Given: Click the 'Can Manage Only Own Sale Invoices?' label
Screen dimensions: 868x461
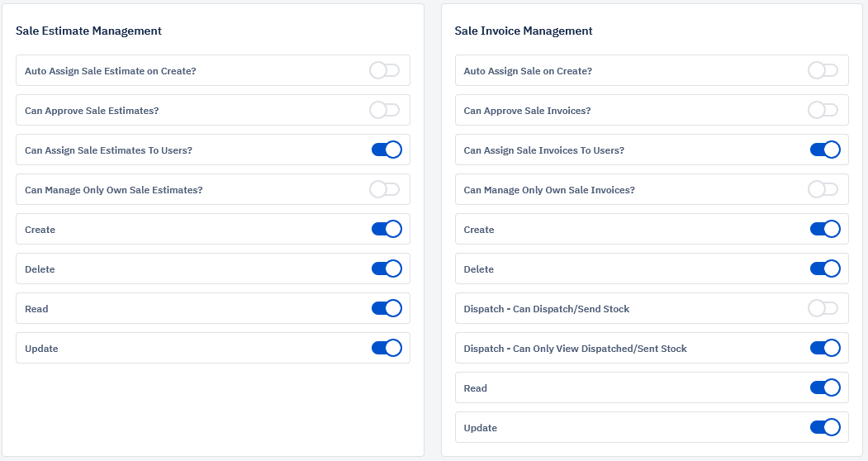Looking at the screenshot, I should click(x=549, y=190).
